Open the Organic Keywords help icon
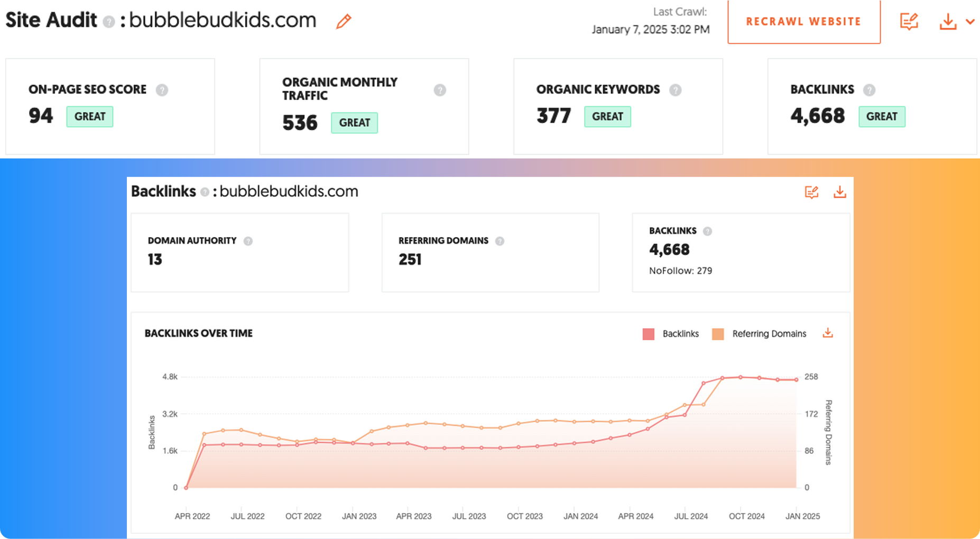980x539 pixels. tap(675, 90)
